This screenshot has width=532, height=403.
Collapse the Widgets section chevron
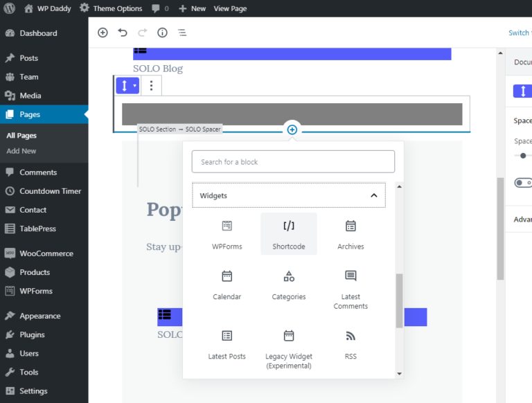pyautogui.click(x=374, y=196)
